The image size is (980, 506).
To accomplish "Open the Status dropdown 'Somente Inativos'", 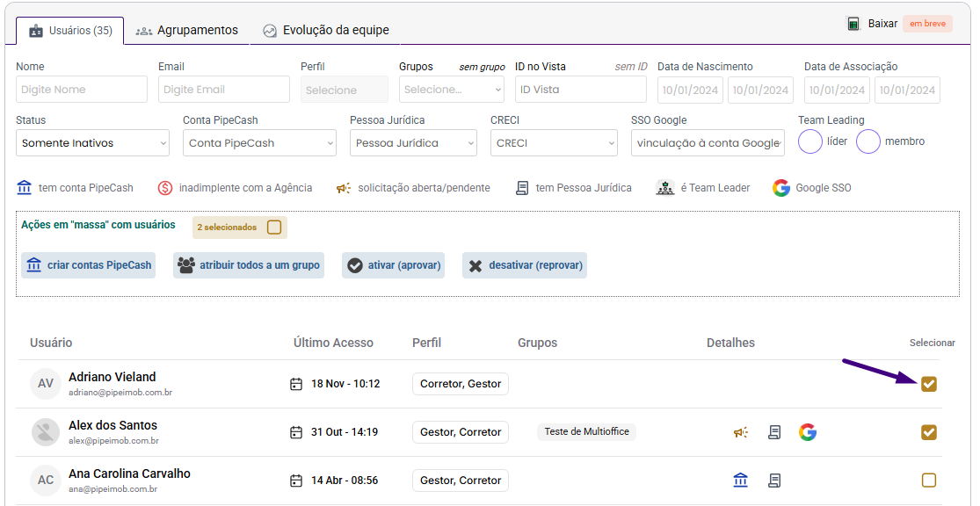I will (x=92, y=143).
